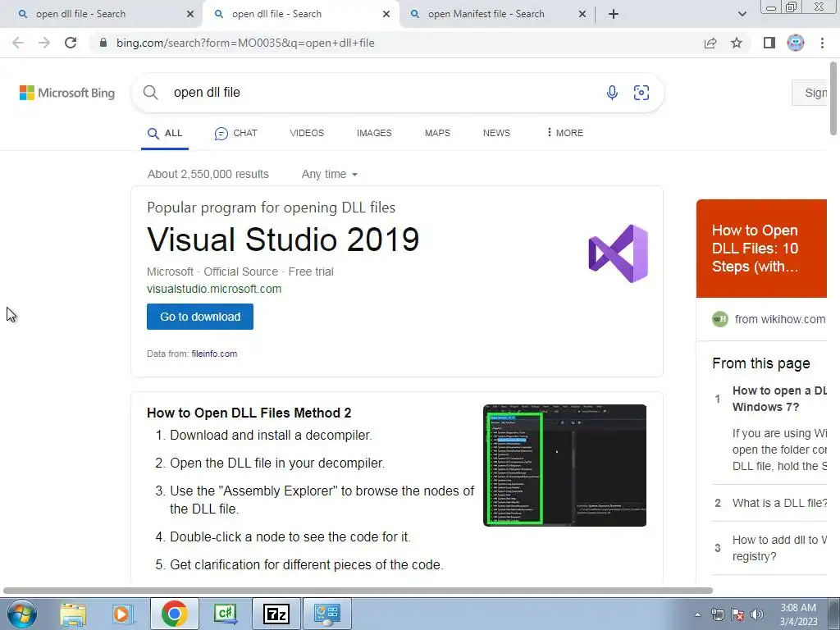Open the Chrome profile avatar
This screenshot has width=840, height=630.
(x=796, y=43)
